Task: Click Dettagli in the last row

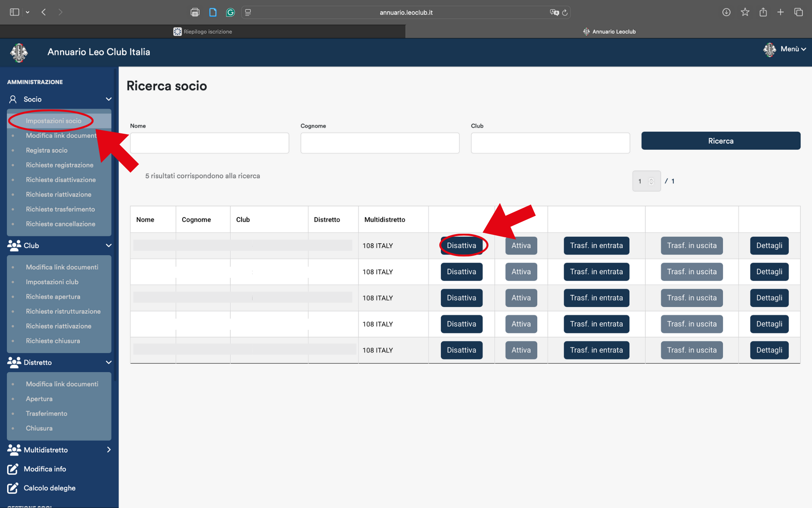Action: 769,350
